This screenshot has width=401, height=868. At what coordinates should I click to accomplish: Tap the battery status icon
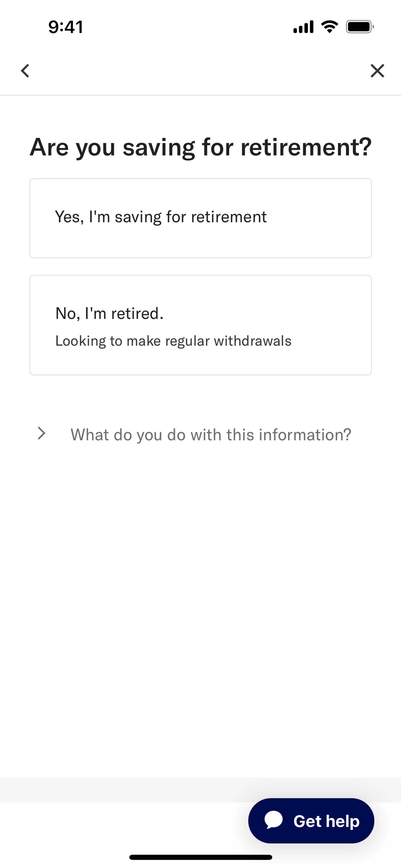[x=360, y=27]
